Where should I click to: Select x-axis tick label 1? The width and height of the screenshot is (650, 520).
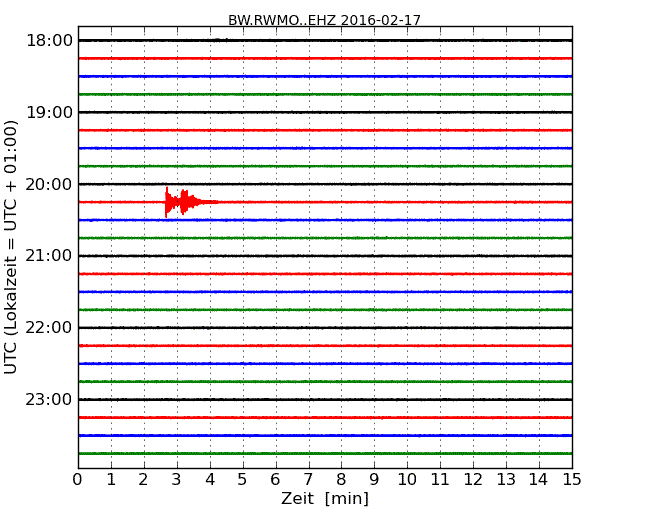(111, 479)
